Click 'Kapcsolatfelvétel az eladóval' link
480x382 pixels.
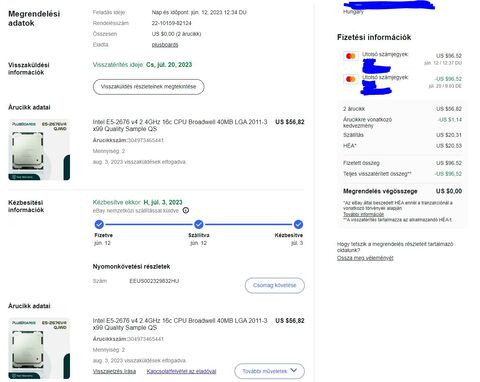181,371
